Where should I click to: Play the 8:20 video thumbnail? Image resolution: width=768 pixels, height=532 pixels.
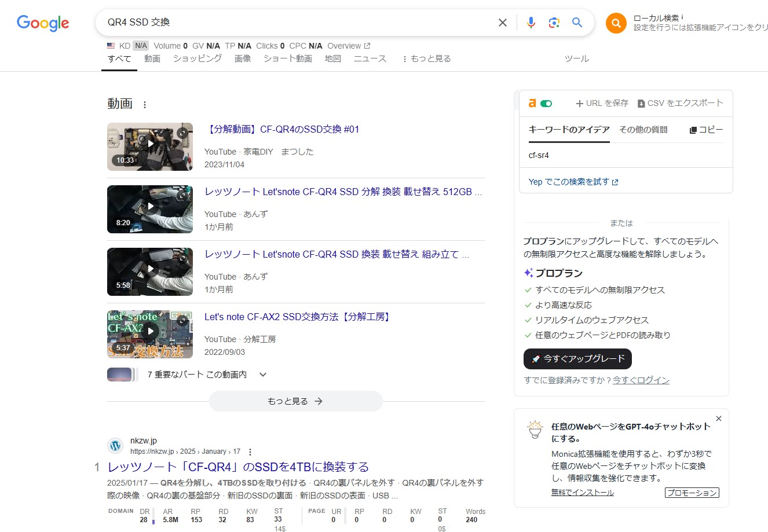tap(150, 209)
